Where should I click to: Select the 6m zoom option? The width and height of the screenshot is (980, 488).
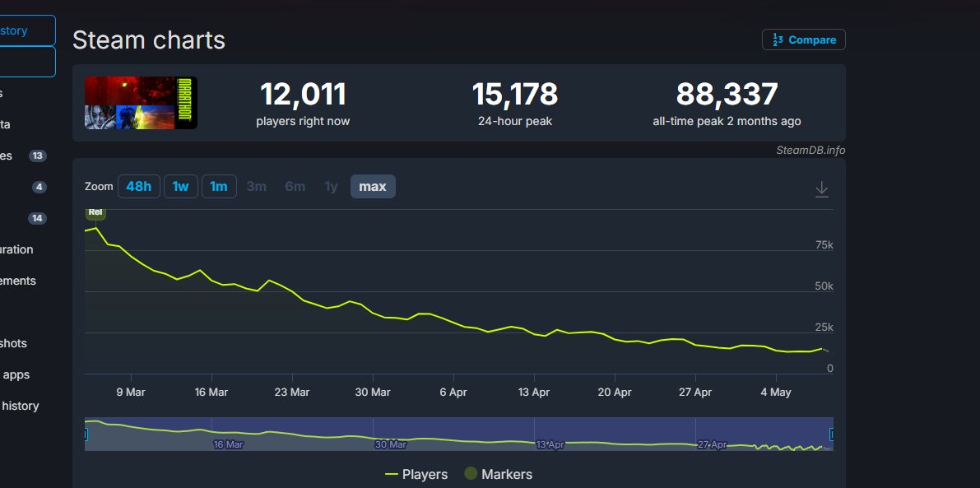click(295, 186)
